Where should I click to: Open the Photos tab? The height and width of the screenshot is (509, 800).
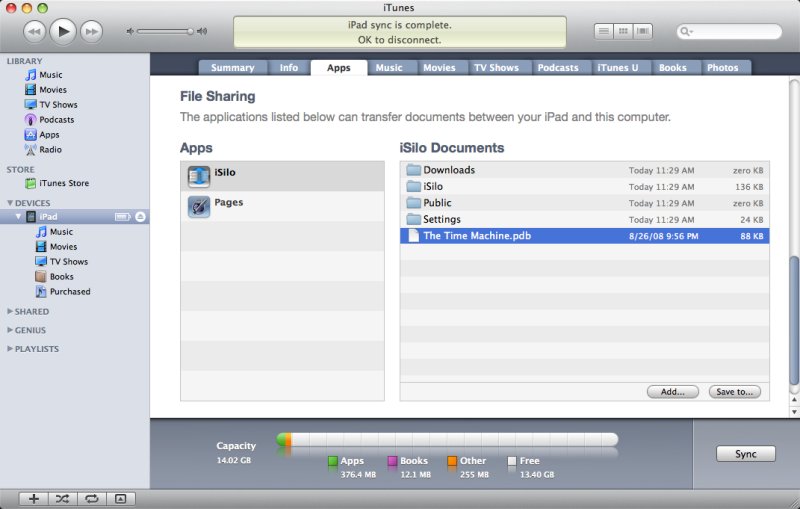pyautogui.click(x=722, y=68)
